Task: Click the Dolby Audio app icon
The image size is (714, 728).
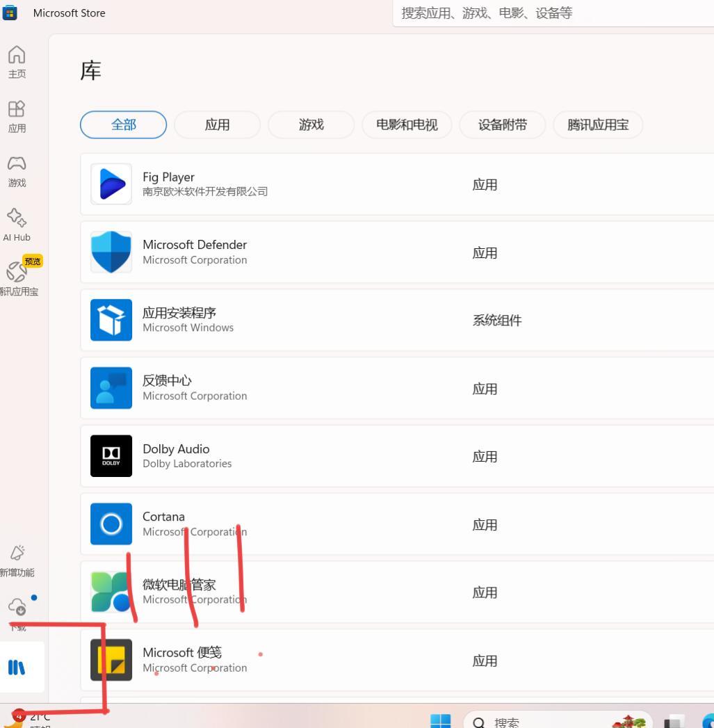Action: point(111,456)
